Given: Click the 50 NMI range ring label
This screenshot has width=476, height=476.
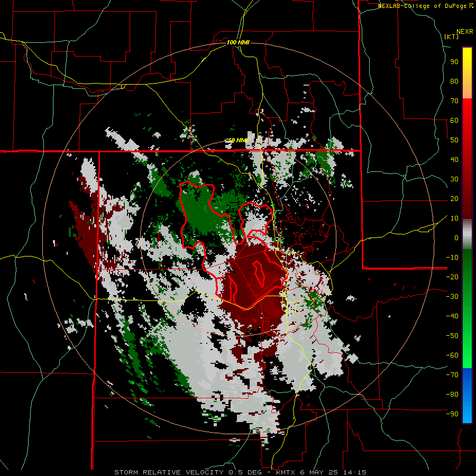Looking at the screenshot, I should click(x=238, y=140).
